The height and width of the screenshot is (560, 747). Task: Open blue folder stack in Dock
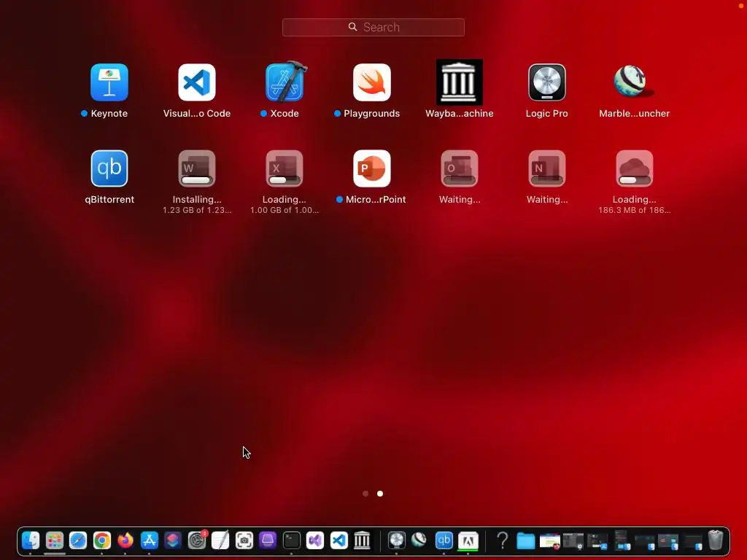coord(526,541)
